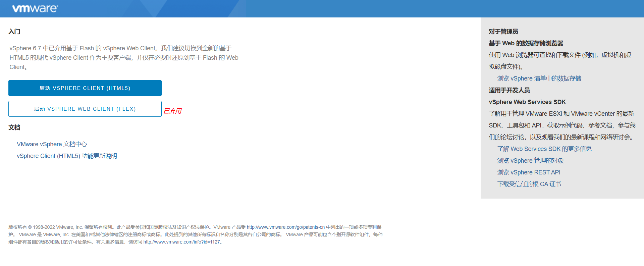Screen dimensions: 644x266
Task: Open vSphere Client (HTML5) 功能更新说明 link
Action: click(67, 156)
